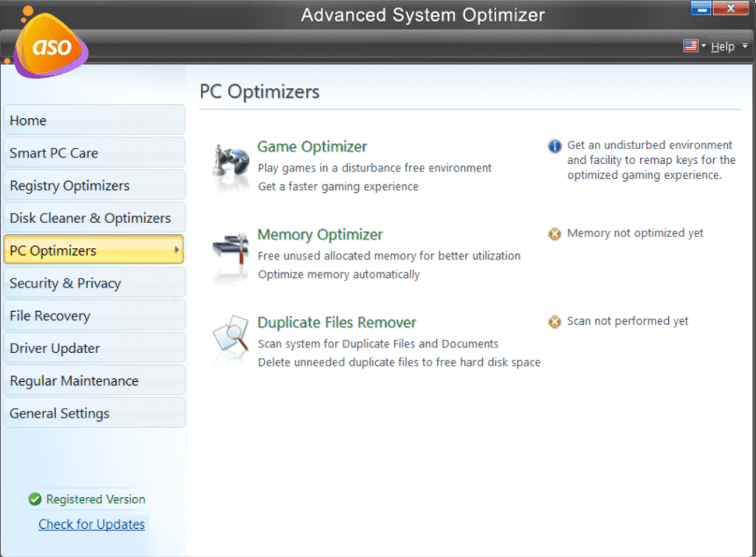
Task: Click the Game Optimizer gamepad icon
Action: [x=230, y=166]
